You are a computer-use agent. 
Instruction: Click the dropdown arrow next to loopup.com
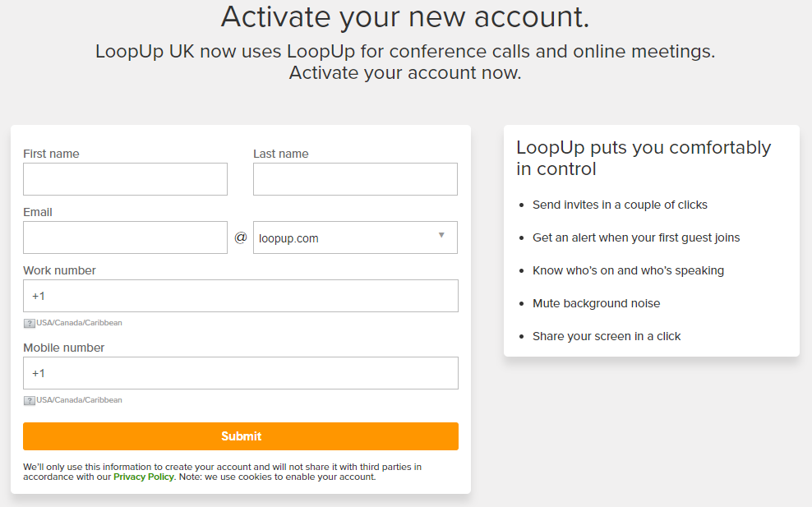[x=442, y=237]
